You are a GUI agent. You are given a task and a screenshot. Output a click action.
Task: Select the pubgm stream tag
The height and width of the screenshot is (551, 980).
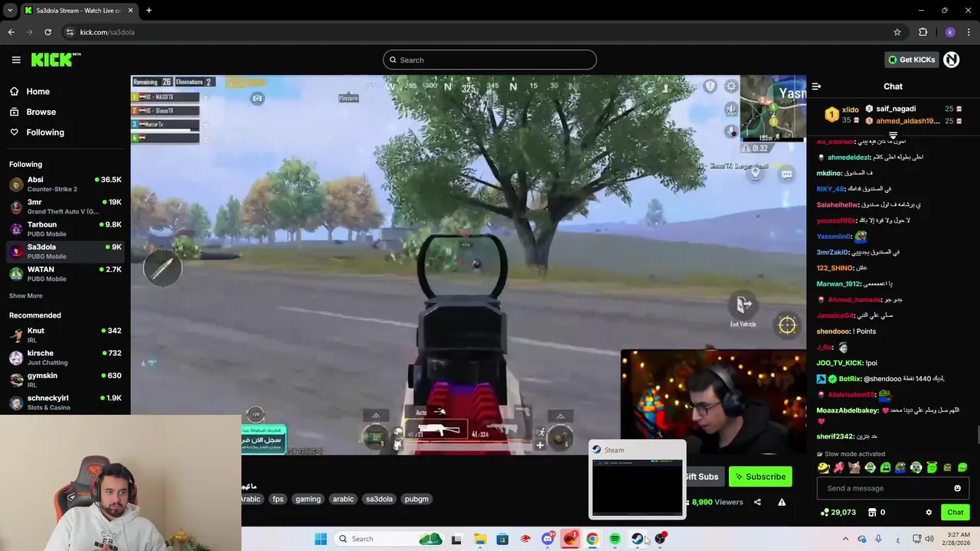(416, 499)
